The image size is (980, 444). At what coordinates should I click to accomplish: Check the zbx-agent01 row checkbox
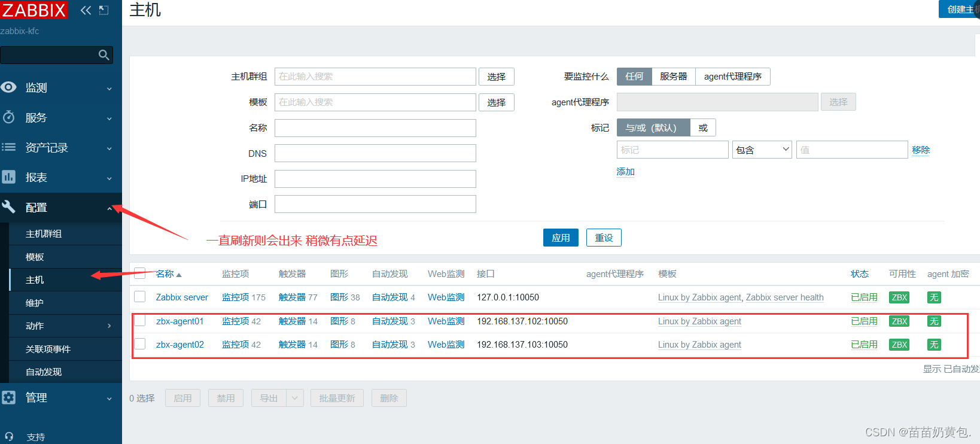click(140, 320)
